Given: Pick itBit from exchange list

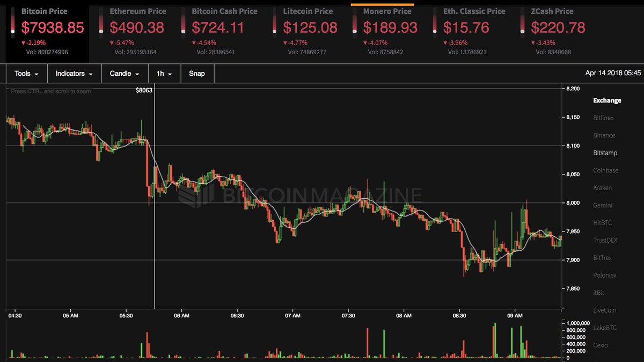Looking at the screenshot, I should click(598, 293).
